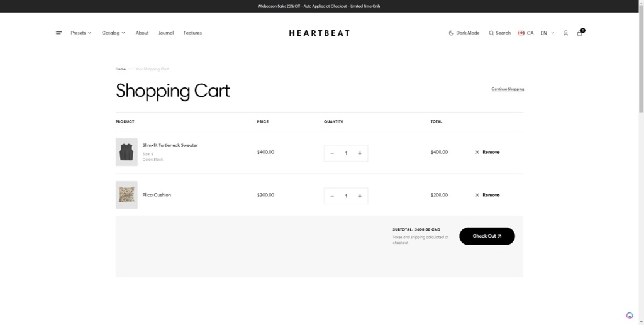Expand the Presets dropdown
644x325 pixels.
coord(81,33)
